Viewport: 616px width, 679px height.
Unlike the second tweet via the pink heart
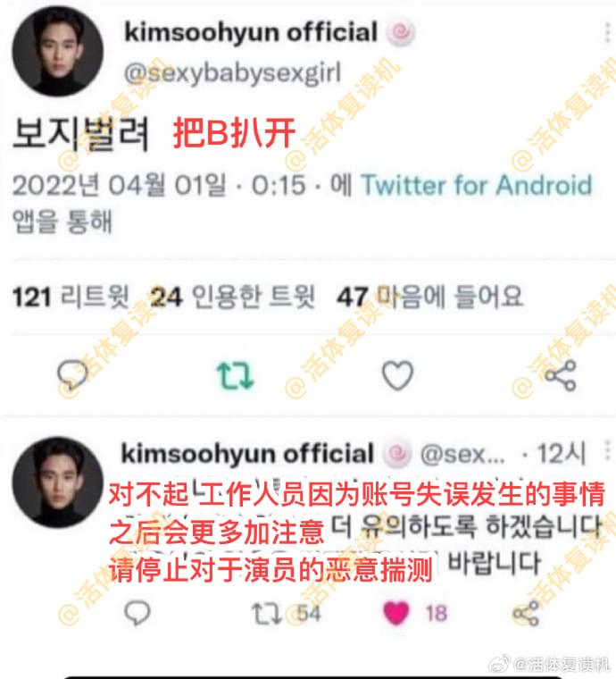click(x=395, y=613)
